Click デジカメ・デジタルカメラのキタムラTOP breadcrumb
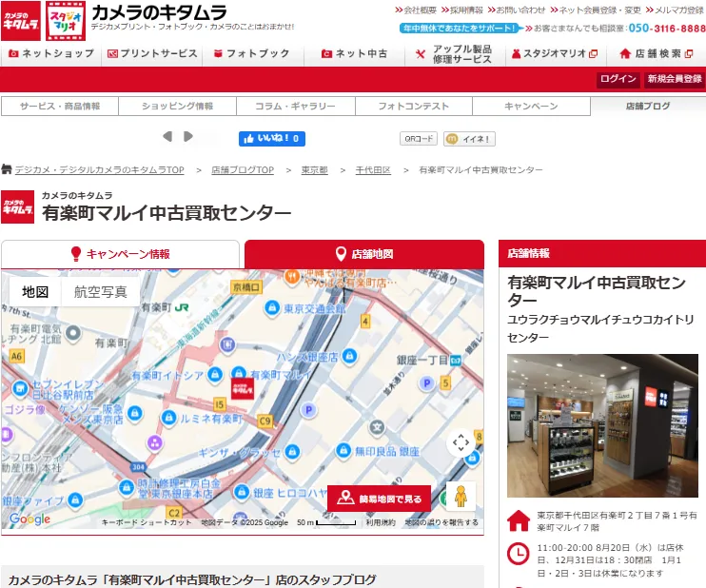The height and width of the screenshot is (588, 706). (x=100, y=170)
